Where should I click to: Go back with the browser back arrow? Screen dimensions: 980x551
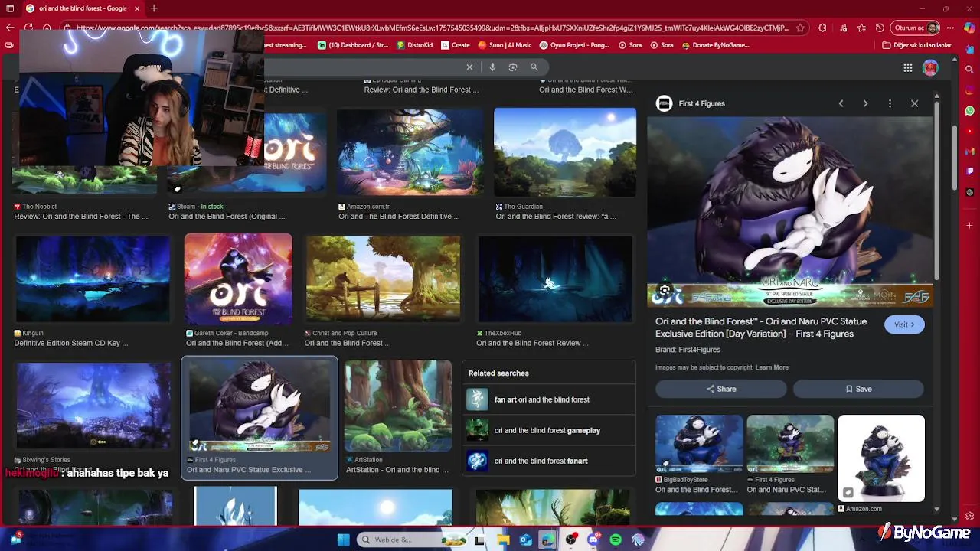9,28
